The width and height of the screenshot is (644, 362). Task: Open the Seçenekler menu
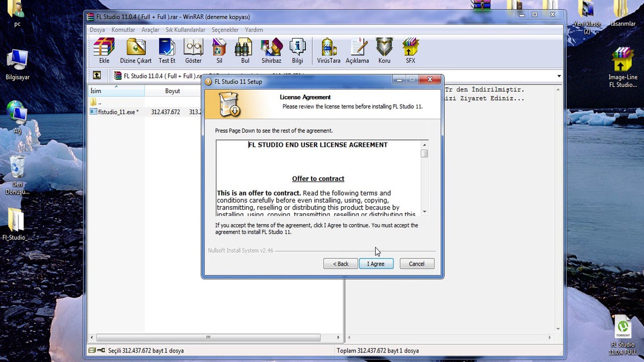225,30
